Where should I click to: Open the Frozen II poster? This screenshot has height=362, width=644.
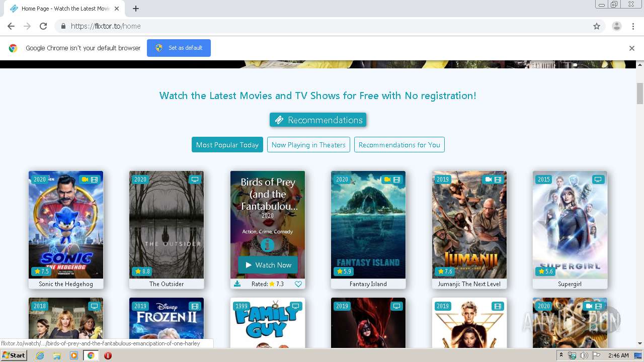pyautogui.click(x=167, y=323)
